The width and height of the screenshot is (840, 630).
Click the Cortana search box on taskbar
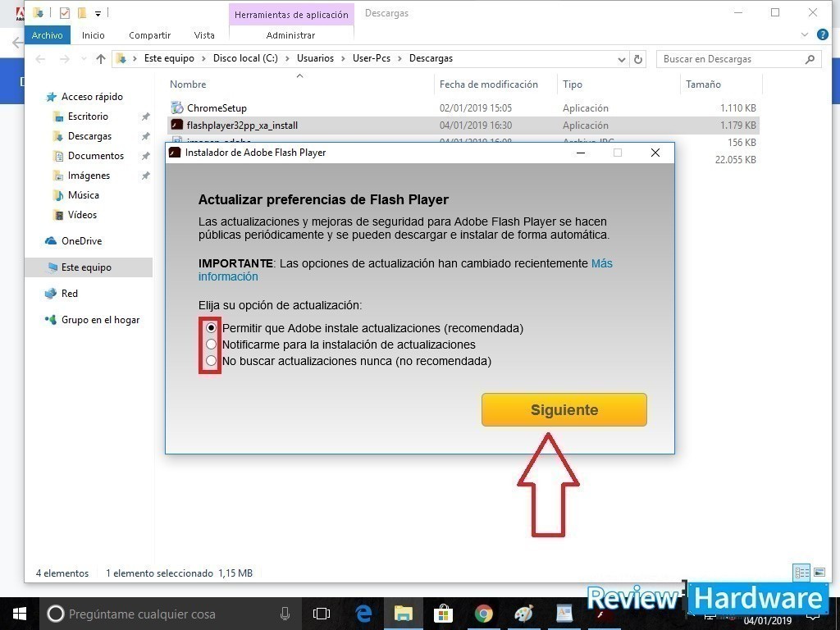pos(171,614)
